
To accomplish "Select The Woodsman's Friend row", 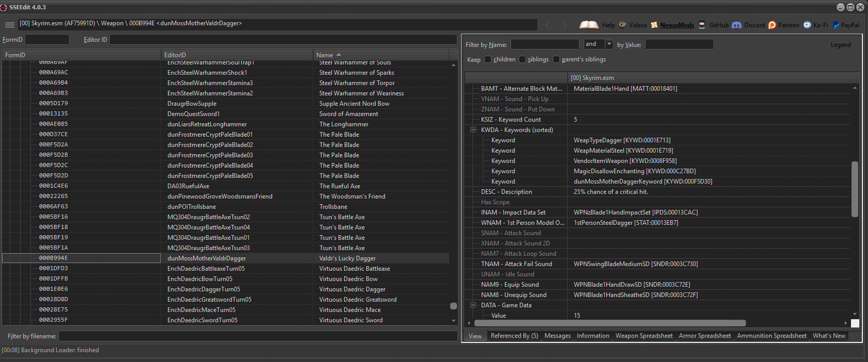I will pyautogui.click(x=226, y=196).
